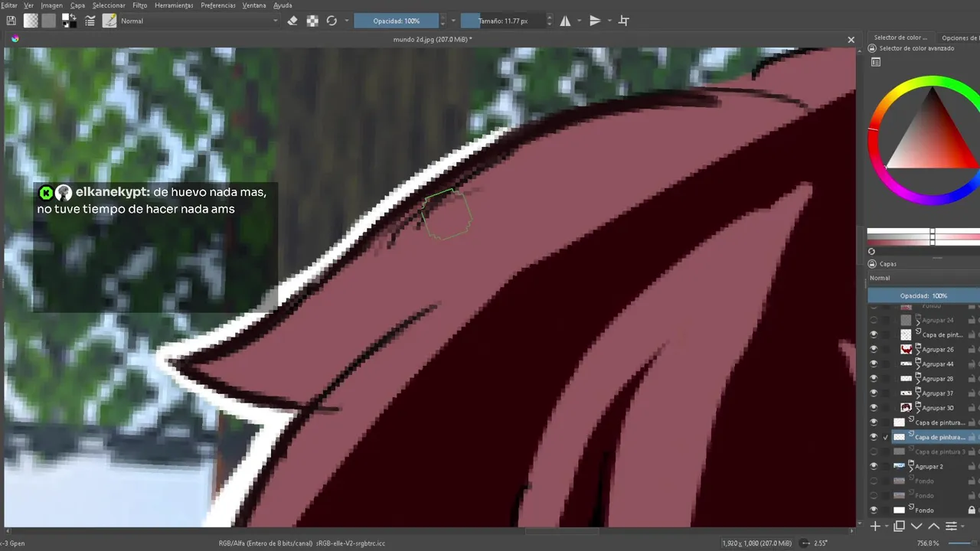Expand the dropdown arrow after reload preset
The width and height of the screenshot is (980, 551).
(x=347, y=21)
